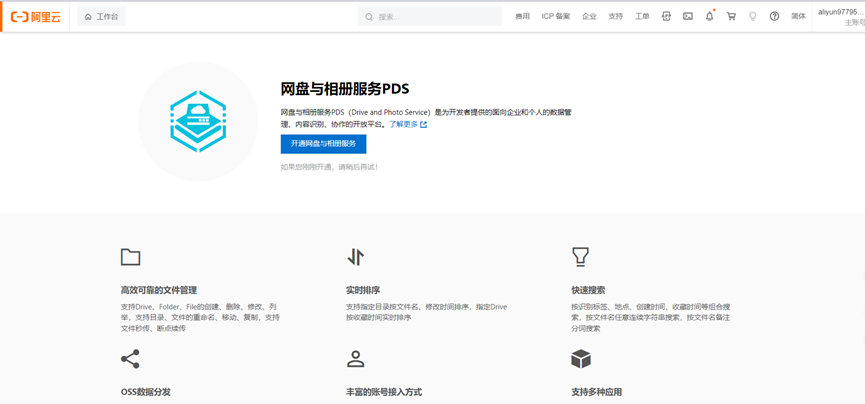Click the sort arrows icon above 实时排序
The height and width of the screenshot is (404, 865).
coord(355,257)
